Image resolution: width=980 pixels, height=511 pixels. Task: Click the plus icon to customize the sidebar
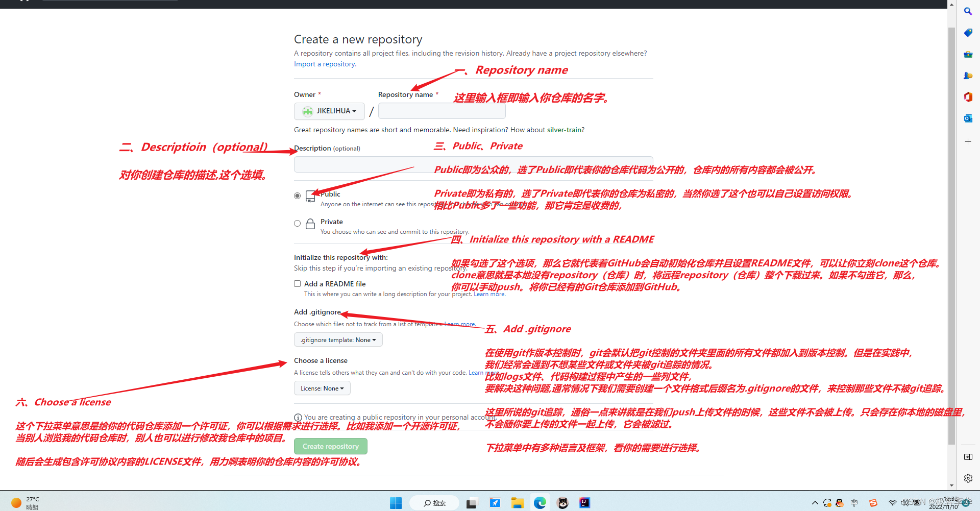(968, 141)
